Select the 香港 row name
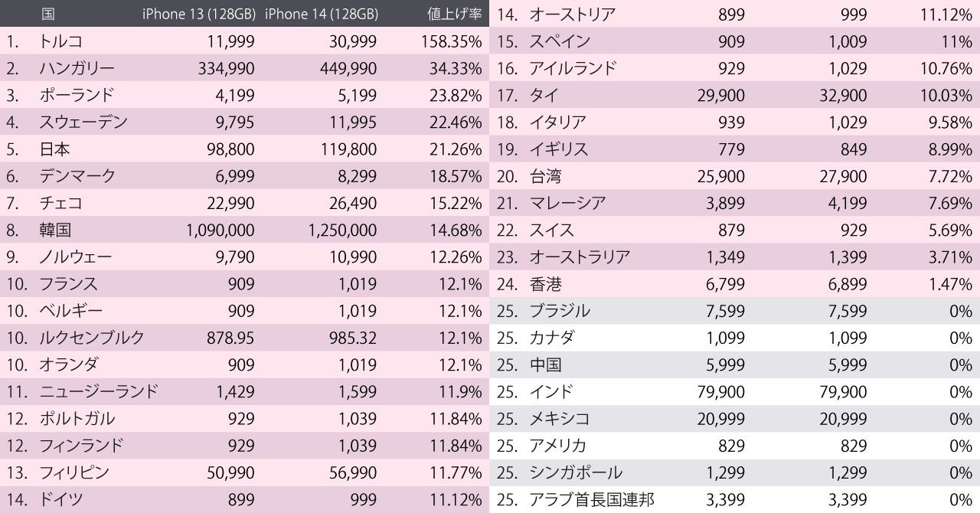Screen dimensions: 980x513 pos(545,284)
